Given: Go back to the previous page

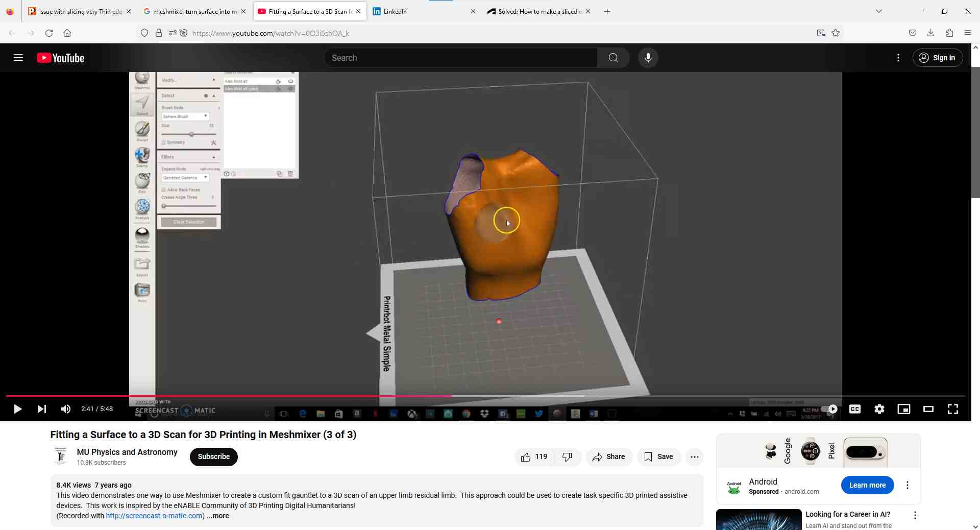Looking at the screenshot, I should [12, 33].
